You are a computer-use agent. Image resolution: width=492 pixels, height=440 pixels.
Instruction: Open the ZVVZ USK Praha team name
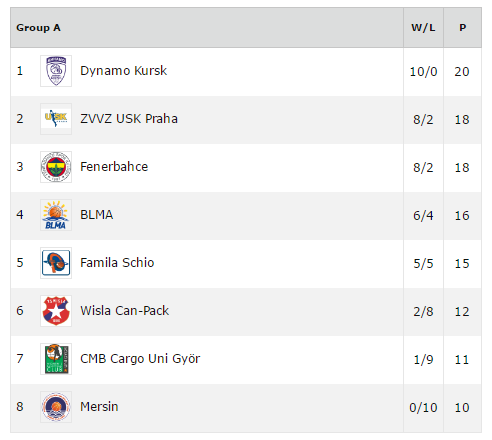point(129,119)
